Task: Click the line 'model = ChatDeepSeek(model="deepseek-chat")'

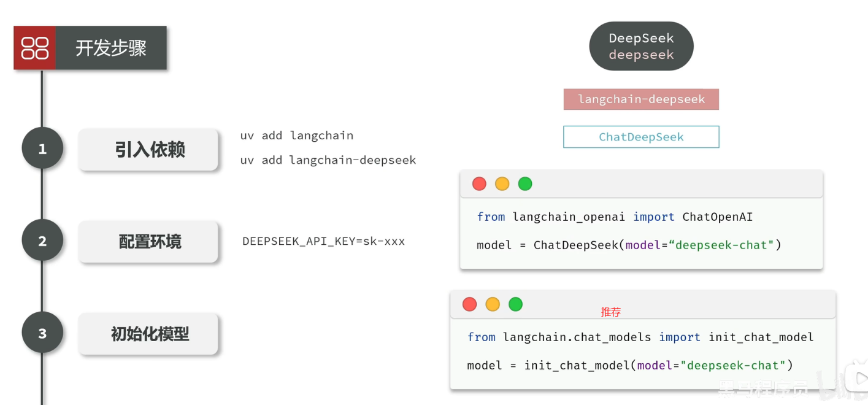Action: click(x=629, y=245)
